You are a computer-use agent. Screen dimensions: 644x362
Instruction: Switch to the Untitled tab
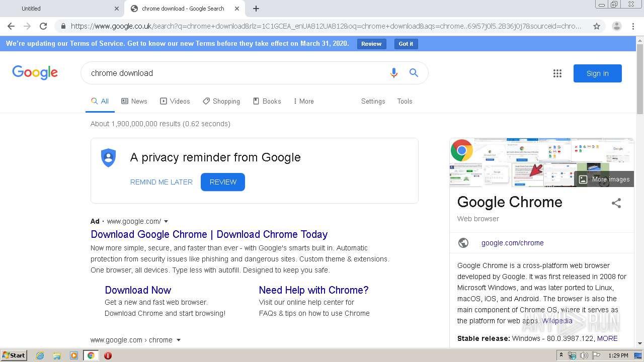[62, 9]
